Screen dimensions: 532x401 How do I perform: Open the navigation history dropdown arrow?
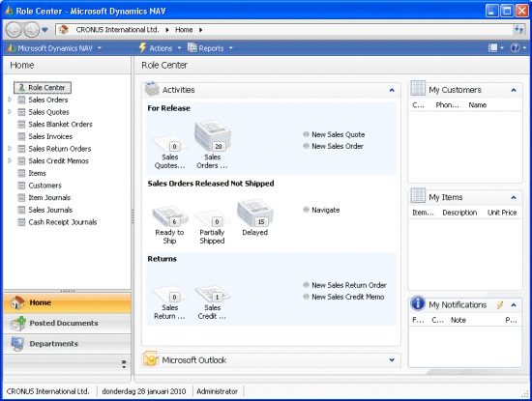[x=44, y=30]
